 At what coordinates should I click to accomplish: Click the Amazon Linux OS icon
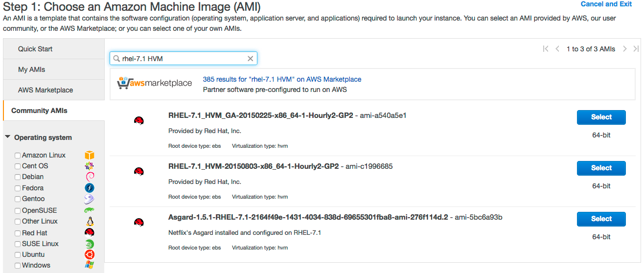tap(89, 156)
